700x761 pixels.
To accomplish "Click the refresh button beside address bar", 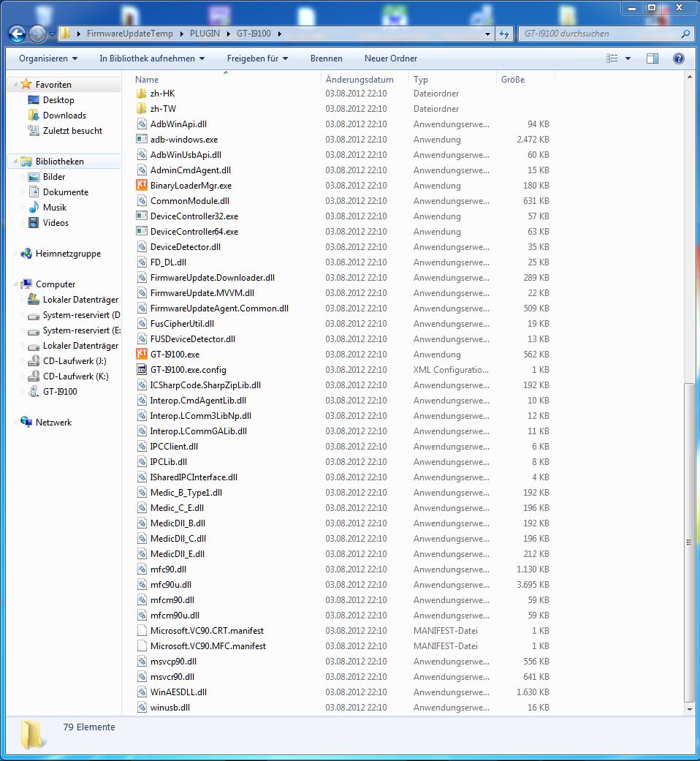I will coord(504,34).
